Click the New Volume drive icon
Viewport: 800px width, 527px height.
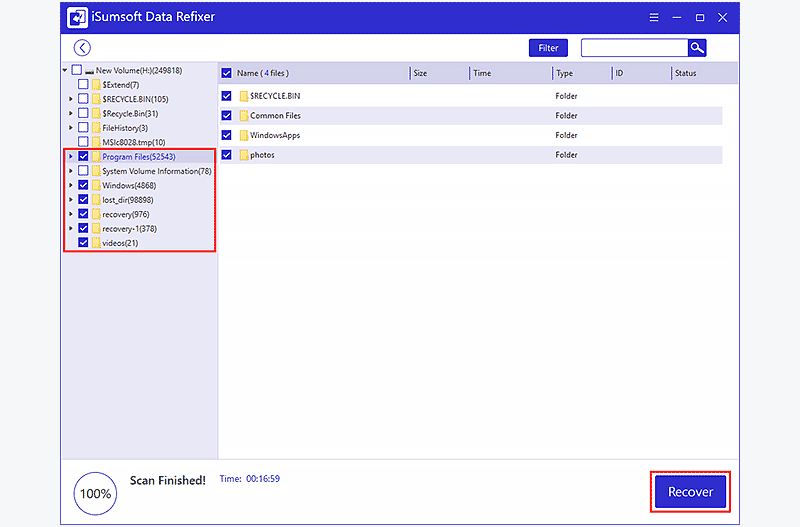(x=89, y=71)
